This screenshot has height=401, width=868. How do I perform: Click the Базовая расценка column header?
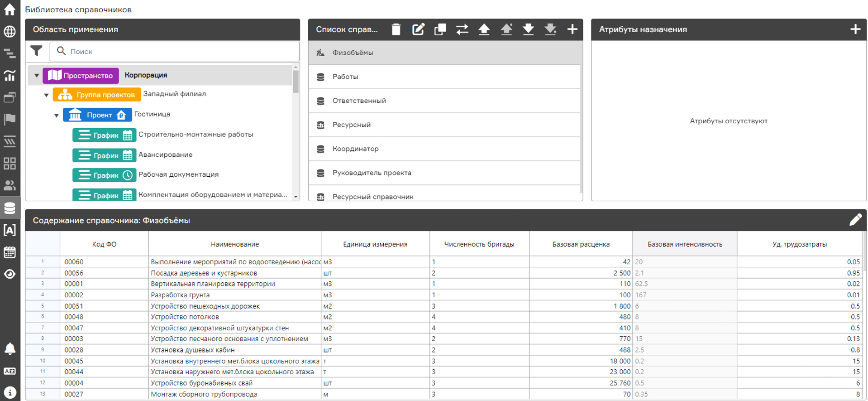coord(581,244)
